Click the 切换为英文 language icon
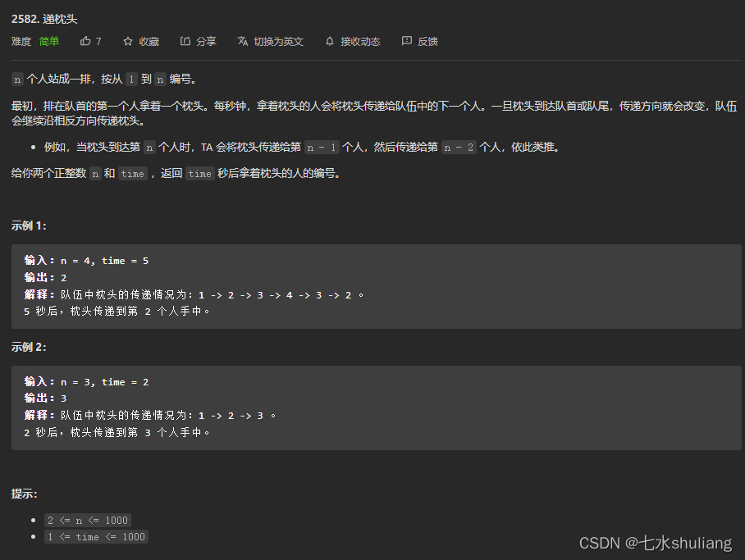 pos(242,41)
